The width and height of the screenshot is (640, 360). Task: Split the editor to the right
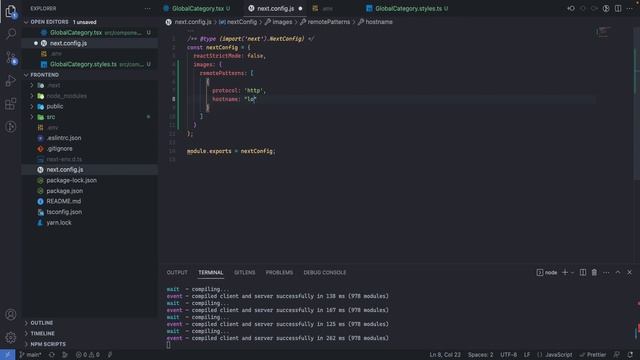[618, 9]
